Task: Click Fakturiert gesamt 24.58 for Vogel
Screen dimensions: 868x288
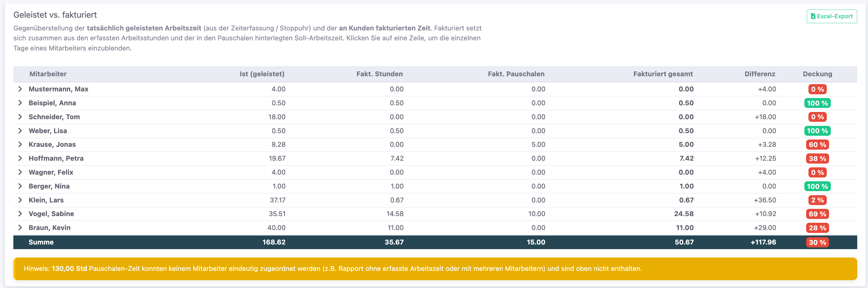Action: (684, 214)
